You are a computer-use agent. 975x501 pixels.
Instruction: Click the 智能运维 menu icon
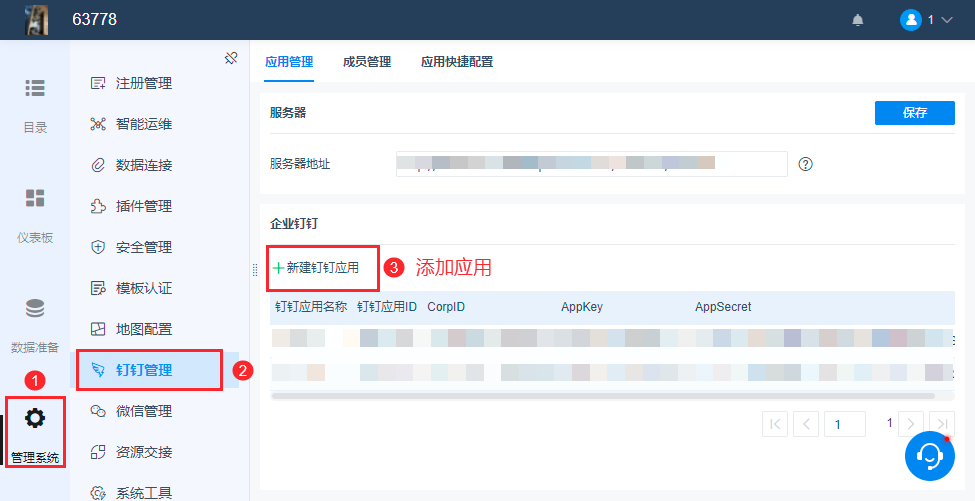pos(98,124)
